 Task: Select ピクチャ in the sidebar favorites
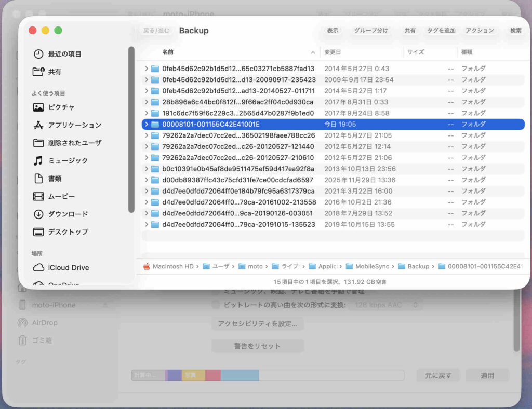(x=61, y=107)
